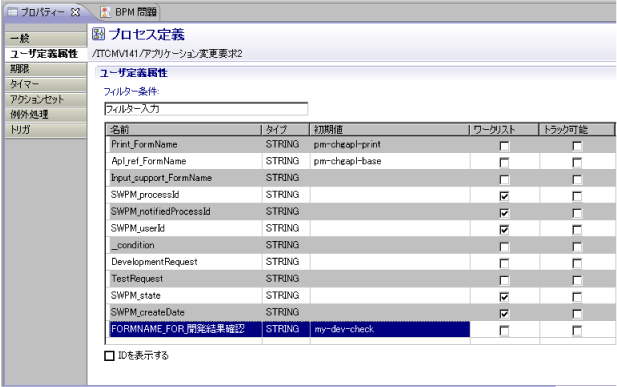Click the フィルター入力 text field

(206, 109)
